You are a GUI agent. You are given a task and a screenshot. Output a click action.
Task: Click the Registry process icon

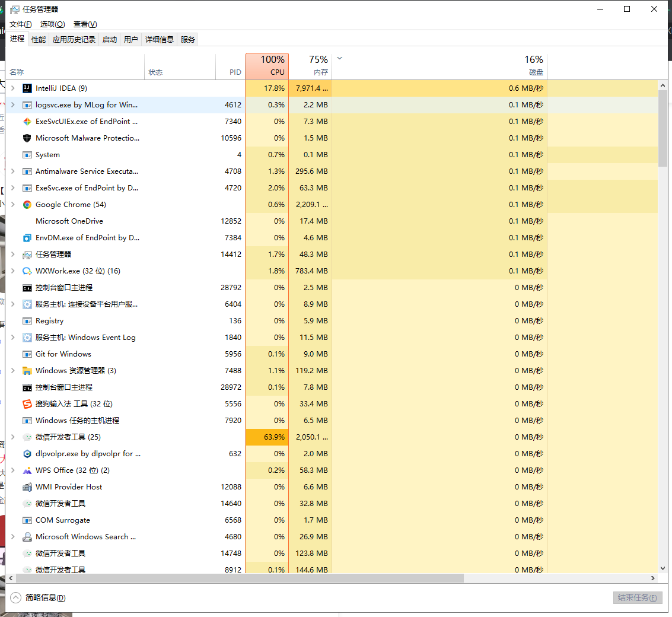click(27, 321)
